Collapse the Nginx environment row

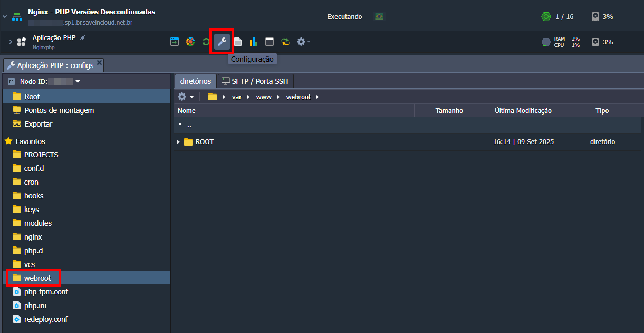tap(5, 17)
